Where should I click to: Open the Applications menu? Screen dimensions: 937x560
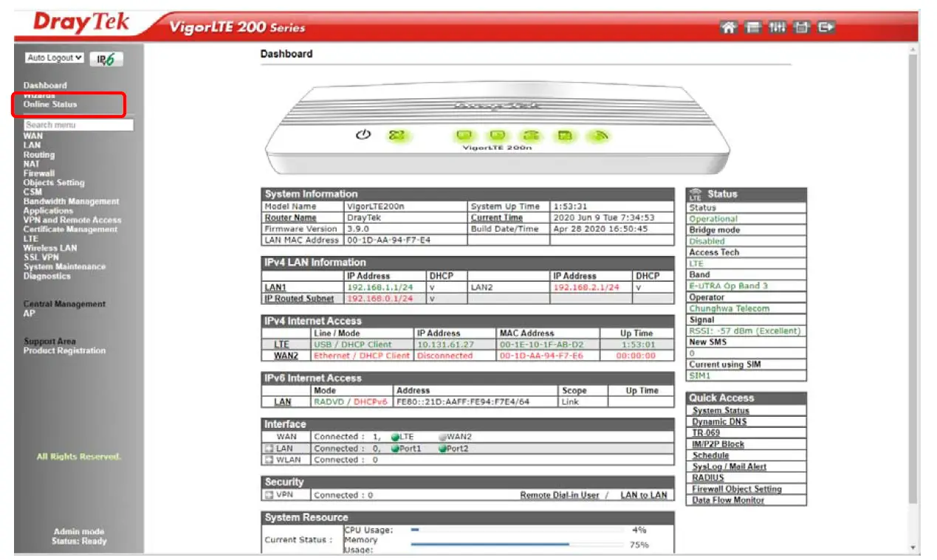[48, 211]
